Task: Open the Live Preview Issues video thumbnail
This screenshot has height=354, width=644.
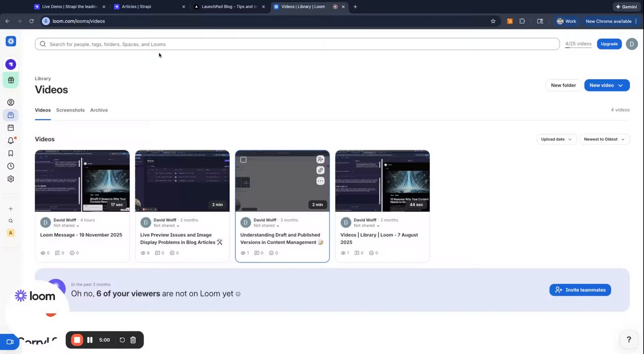Action: [182, 181]
